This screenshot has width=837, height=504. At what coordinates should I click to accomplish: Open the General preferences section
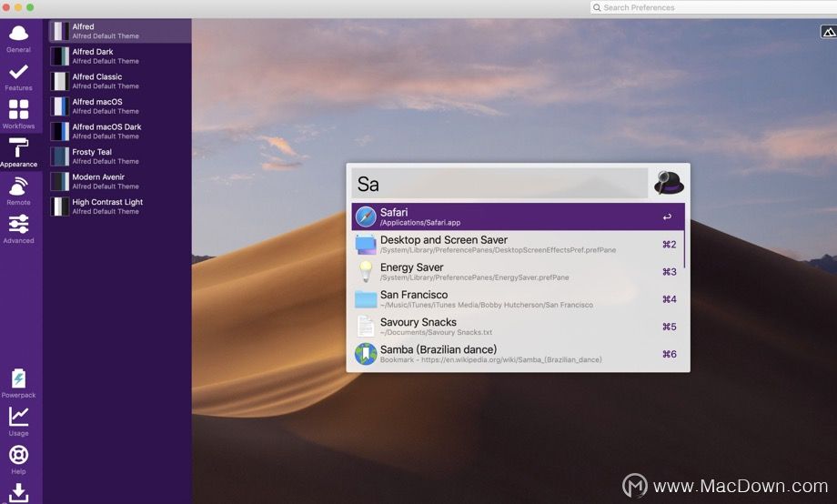coord(19,38)
